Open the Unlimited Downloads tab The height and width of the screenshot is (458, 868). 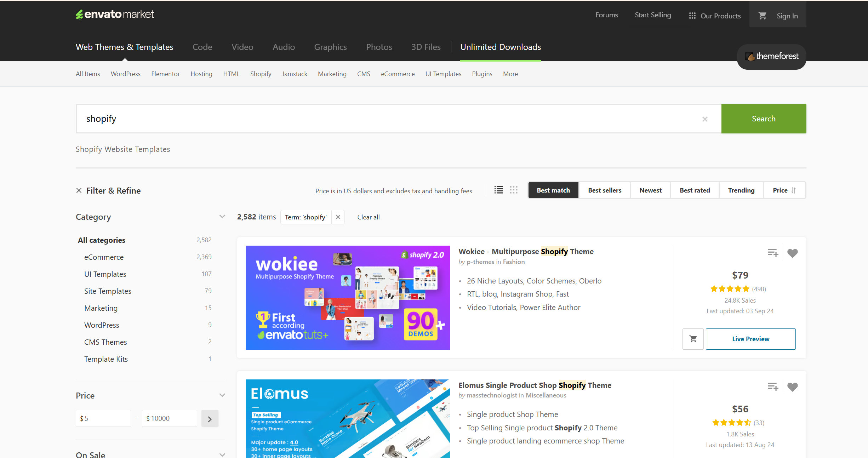[x=500, y=47]
